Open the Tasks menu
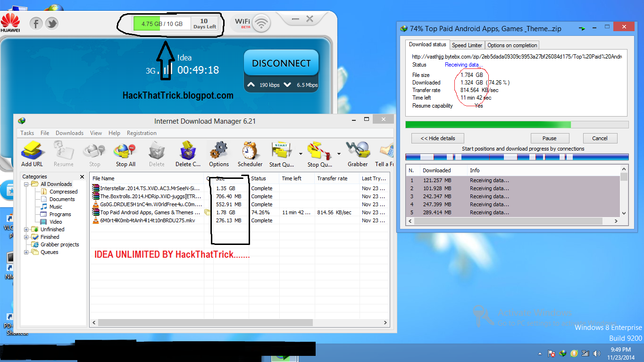 point(27,133)
